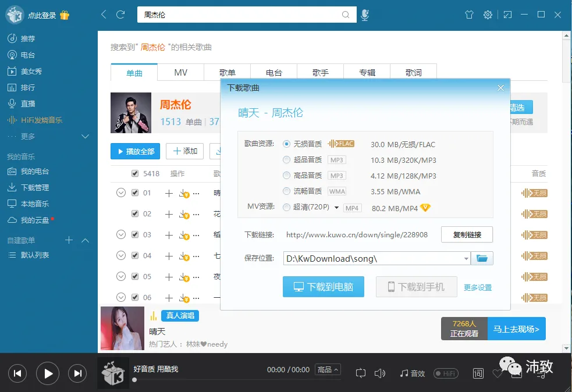Switch to the 歌词 tab

point(413,72)
